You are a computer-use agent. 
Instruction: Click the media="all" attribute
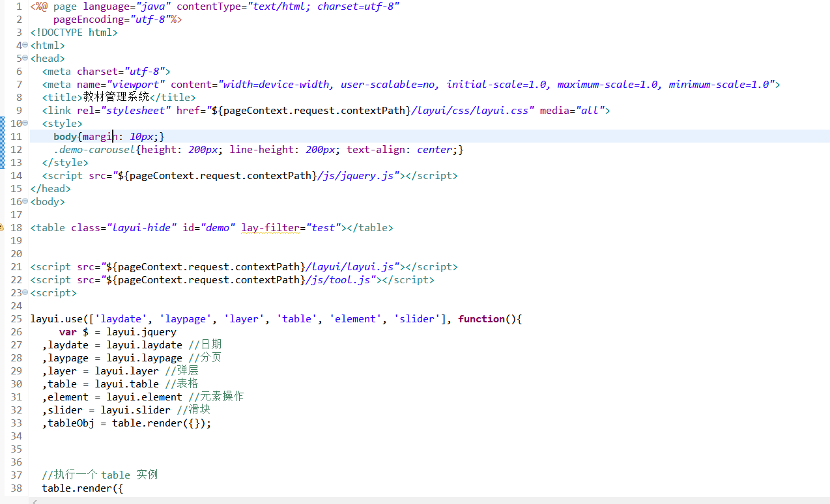572,110
